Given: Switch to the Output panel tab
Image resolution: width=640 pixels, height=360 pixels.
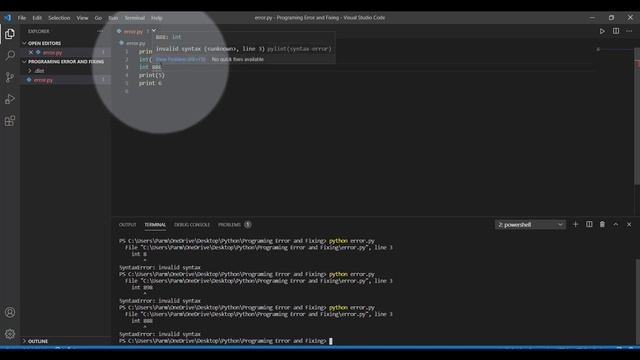Looking at the screenshot, I should [x=127, y=224].
